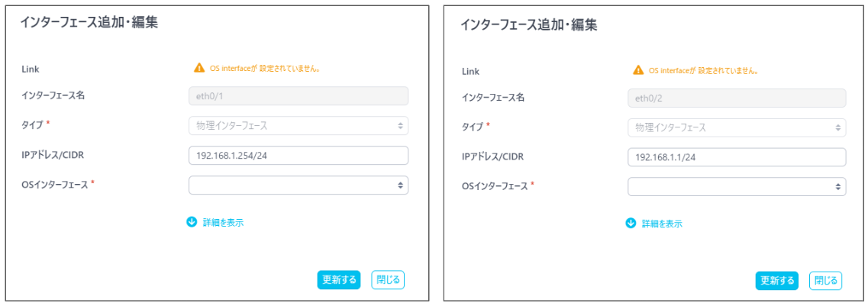Viewport: 868px width, 306px height.
Task: Show details via 詳細を表示 text for eth0/2
Action: pyautogui.click(x=662, y=224)
